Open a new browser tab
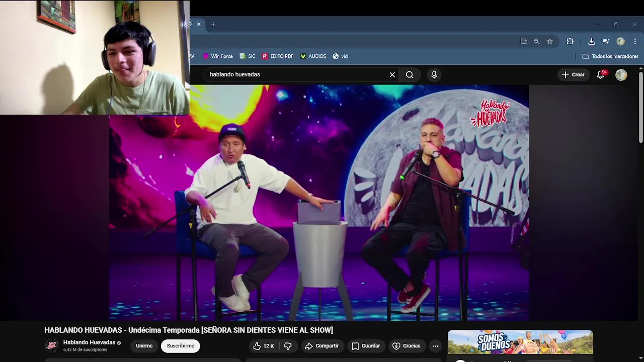 (x=213, y=24)
